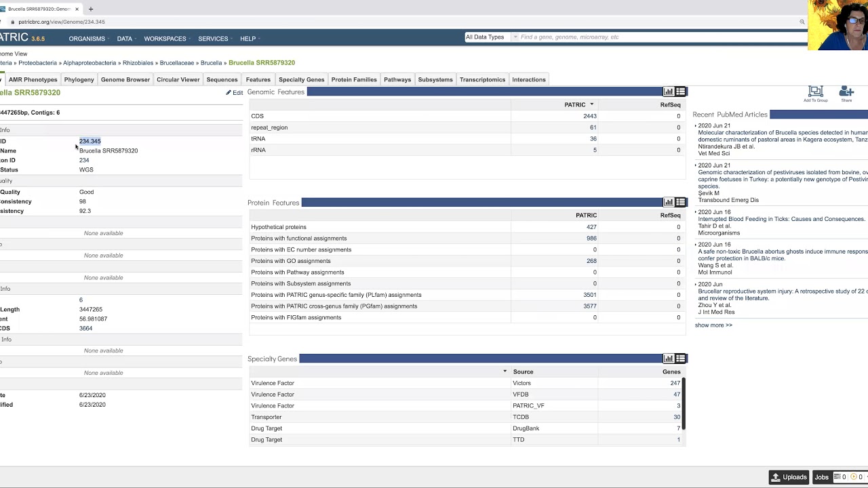Click the functional assignments count 986
This screenshot has width=868, height=488.
pyautogui.click(x=592, y=239)
